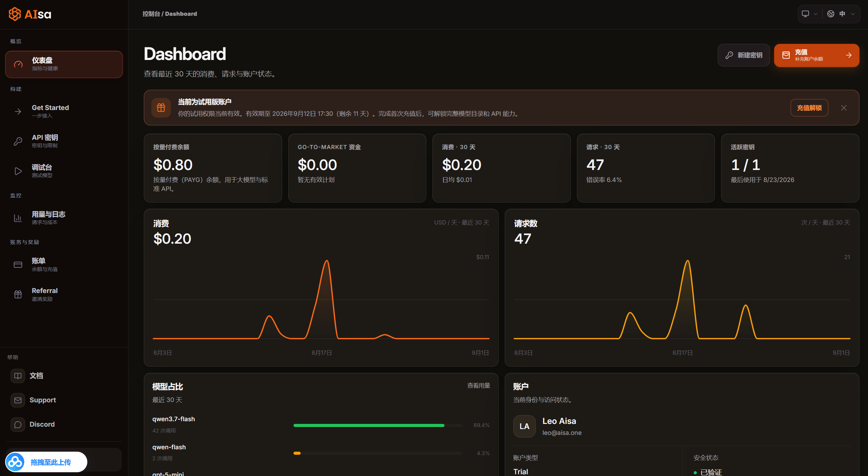This screenshot has height=476, width=868.
Task: Click leo@aisa.one email text
Action: coord(562,432)
